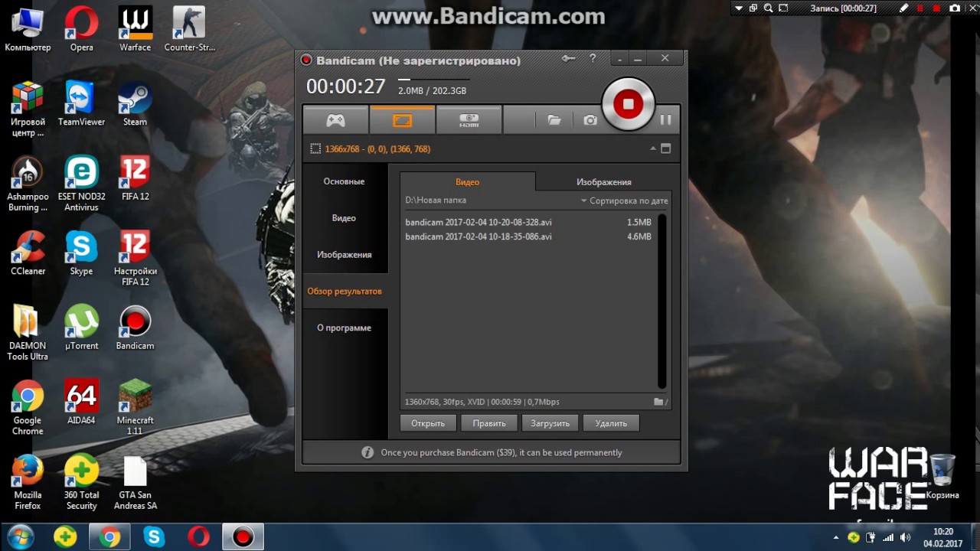Switch to the Видео results tab
980x551 pixels.
point(467,182)
